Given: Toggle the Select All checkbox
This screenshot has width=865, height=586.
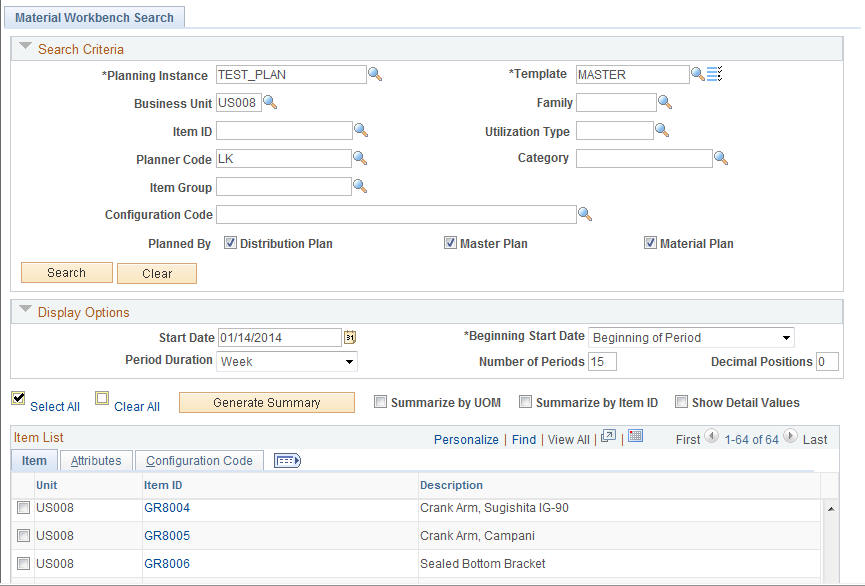Looking at the screenshot, I should (x=18, y=398).
